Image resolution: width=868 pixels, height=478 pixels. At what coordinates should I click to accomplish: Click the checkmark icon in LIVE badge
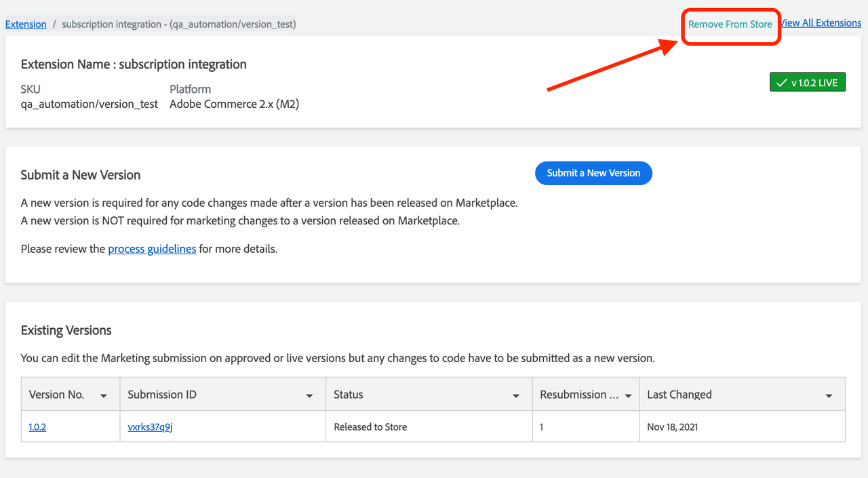(782, 83)
